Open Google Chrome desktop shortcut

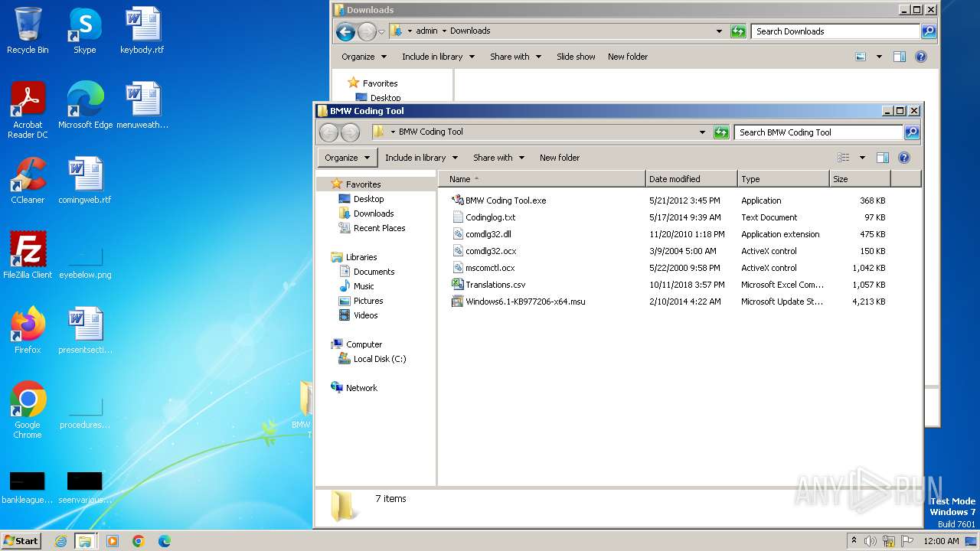[28, 410]
